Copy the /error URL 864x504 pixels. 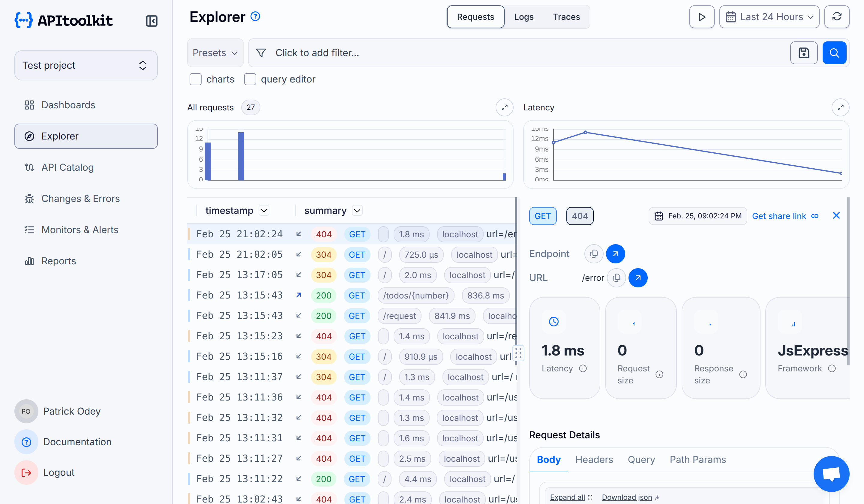point(616,278)
